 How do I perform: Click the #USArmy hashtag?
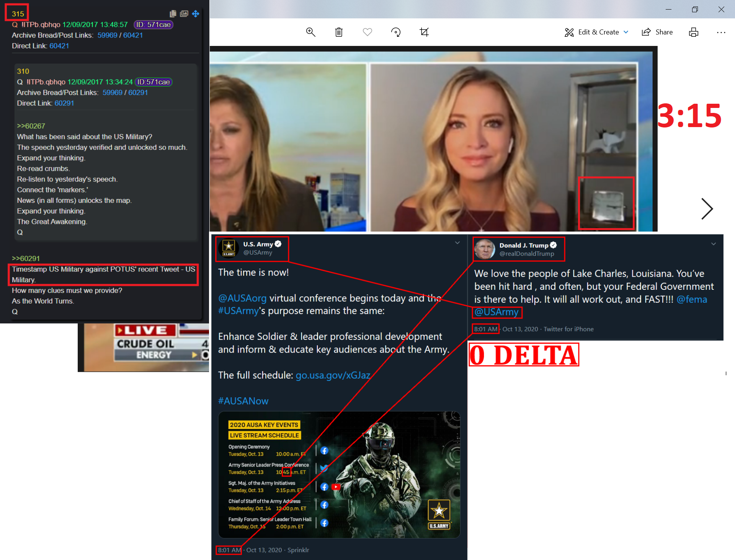[238, 311]
